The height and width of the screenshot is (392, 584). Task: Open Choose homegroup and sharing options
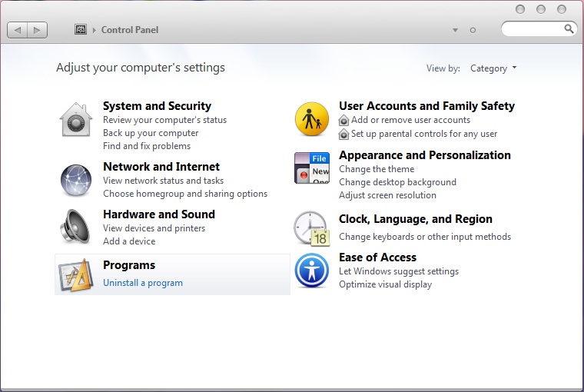coord(185,194)
